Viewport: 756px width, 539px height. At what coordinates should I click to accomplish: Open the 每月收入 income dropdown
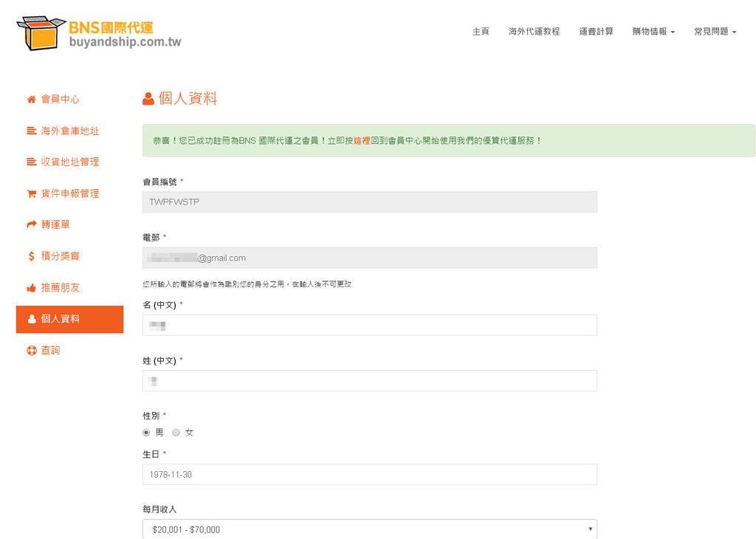[369, 529]
